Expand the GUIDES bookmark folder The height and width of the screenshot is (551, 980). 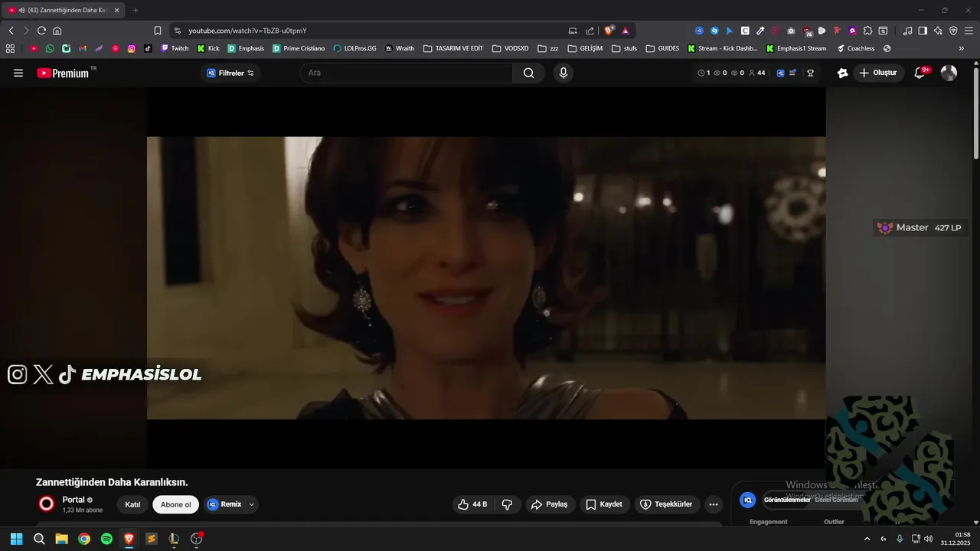click(662, 48)
